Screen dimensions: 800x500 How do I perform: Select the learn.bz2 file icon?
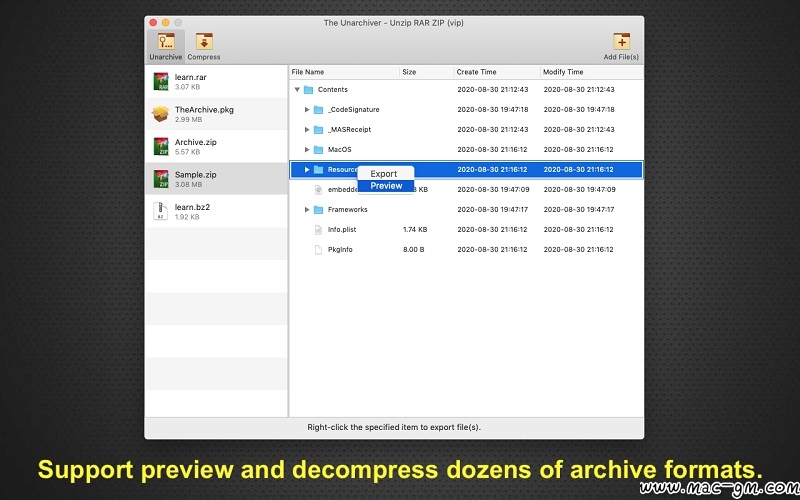tap(161, 211)
